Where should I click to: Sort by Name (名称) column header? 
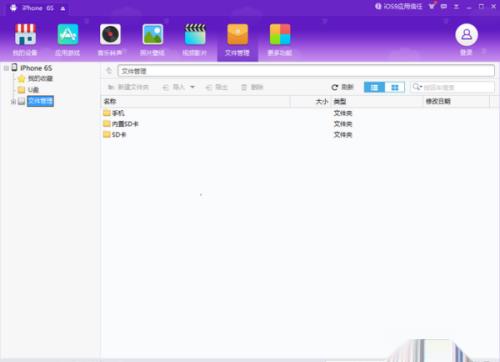[196, 101]
